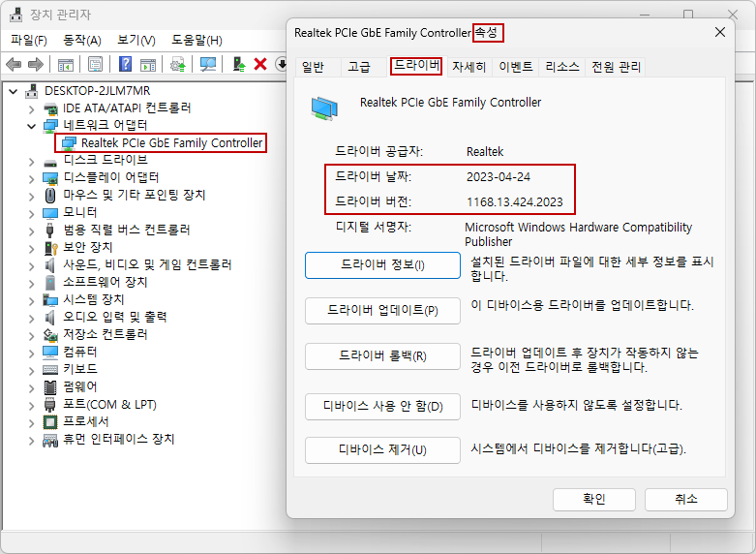Select the 드라이버 tab
The height and width of the screenshot is (554, 756).
point(417,65)
